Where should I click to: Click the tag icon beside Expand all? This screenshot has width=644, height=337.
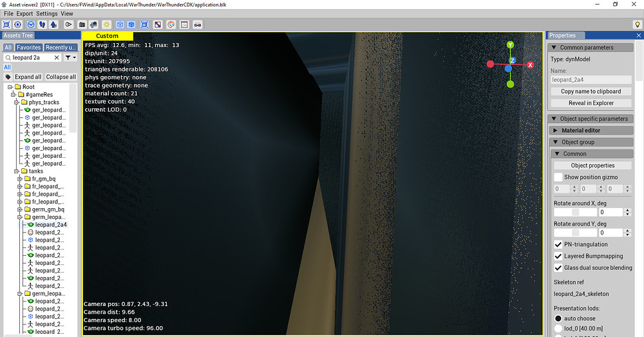pos(8,77)
